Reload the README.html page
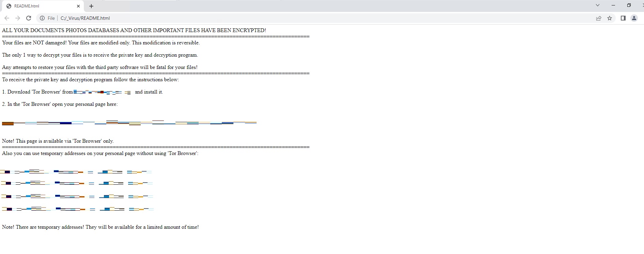This screenshot has height=254, width=644. (x=29, y=18)
